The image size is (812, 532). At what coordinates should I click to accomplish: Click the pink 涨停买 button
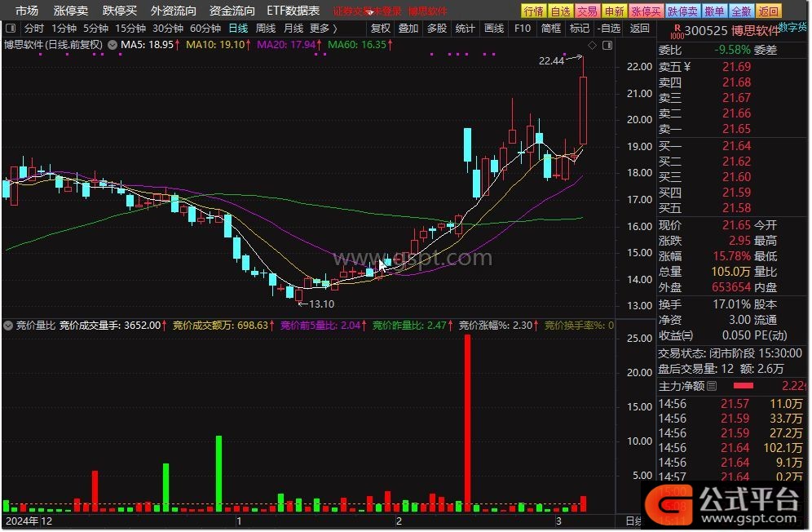[646, 11]
